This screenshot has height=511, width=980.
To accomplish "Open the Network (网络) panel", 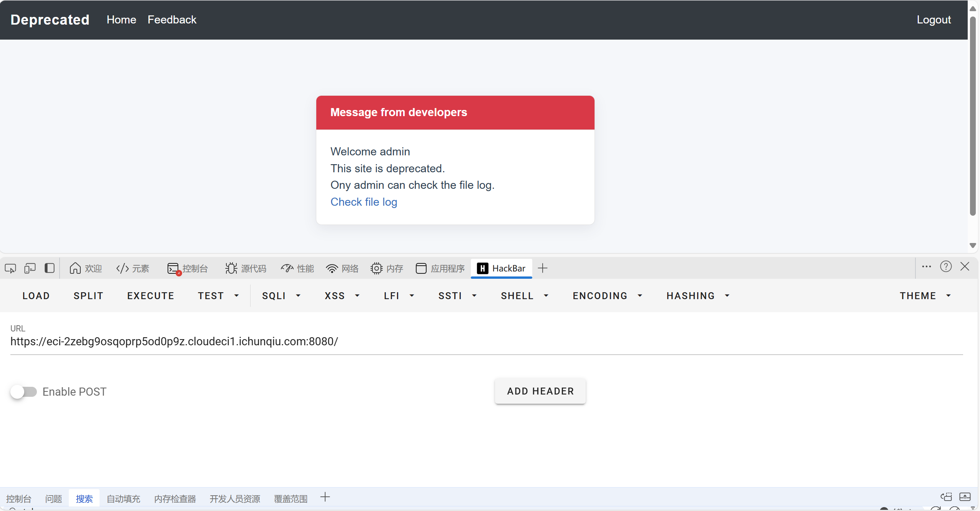I will click(342, 268).
